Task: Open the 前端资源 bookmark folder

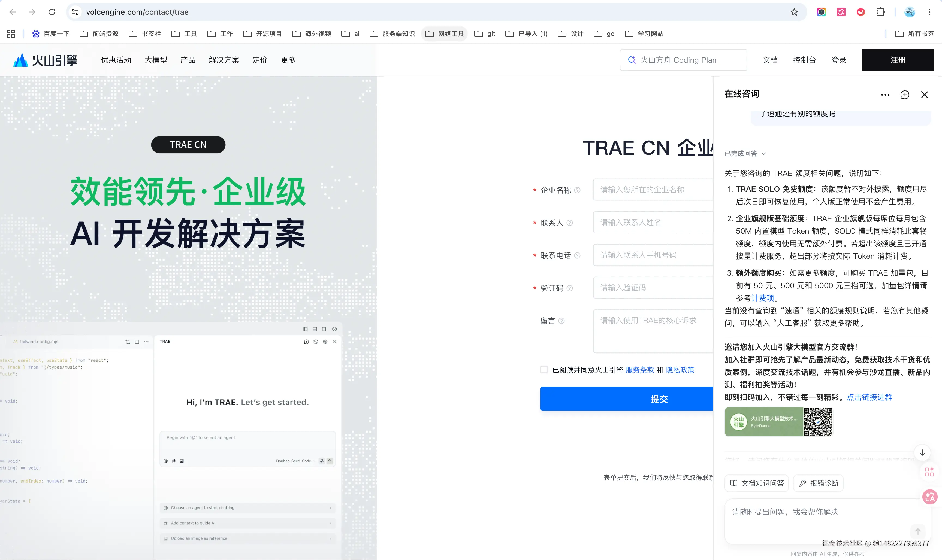Action: tap(99, 34)
